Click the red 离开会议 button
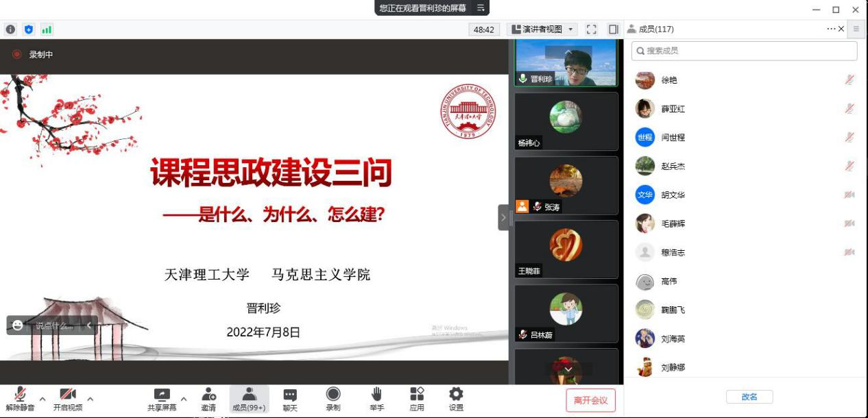 click(590, 400)
